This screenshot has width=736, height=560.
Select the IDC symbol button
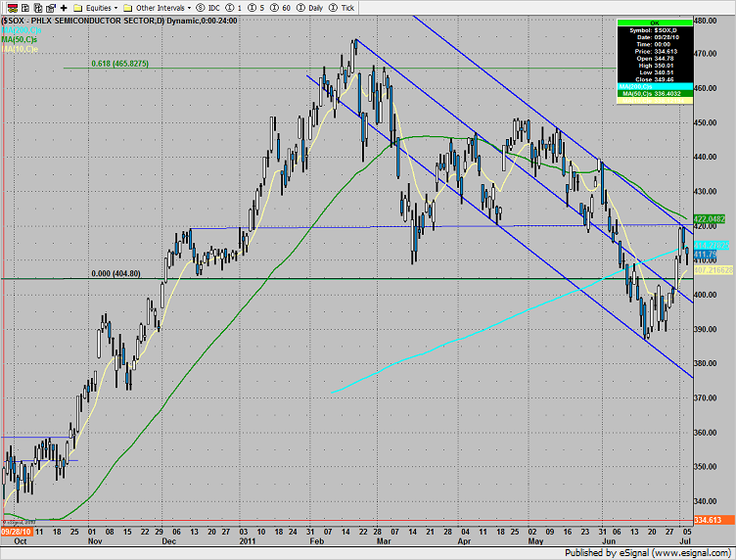[207, 8]
